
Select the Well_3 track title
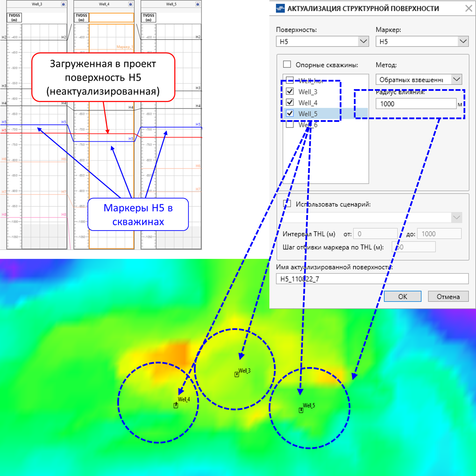37,4
